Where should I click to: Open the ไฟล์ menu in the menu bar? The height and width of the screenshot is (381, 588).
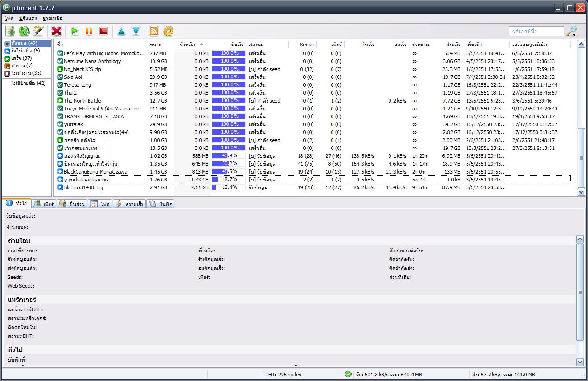9,18
